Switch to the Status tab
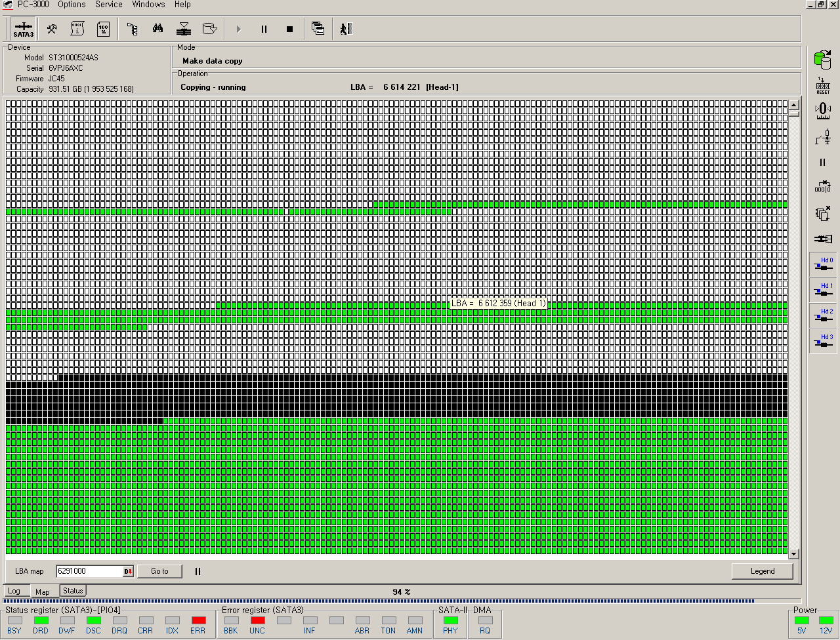 pyautogui.click(x=73, y=591)
